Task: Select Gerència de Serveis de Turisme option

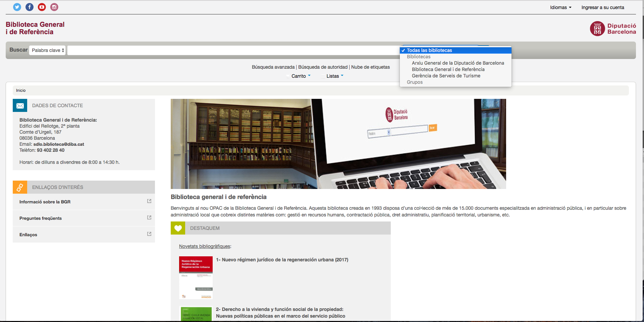Action: [x=446, y=76]
